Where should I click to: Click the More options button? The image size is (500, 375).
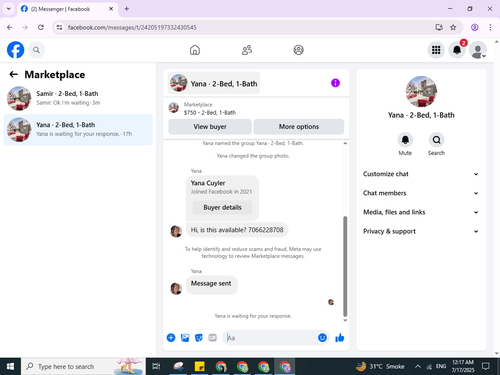click(x=299, y=127)
